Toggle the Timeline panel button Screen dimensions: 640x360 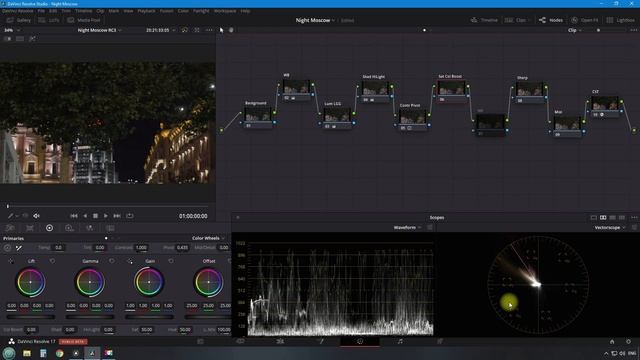pos(484,20)
